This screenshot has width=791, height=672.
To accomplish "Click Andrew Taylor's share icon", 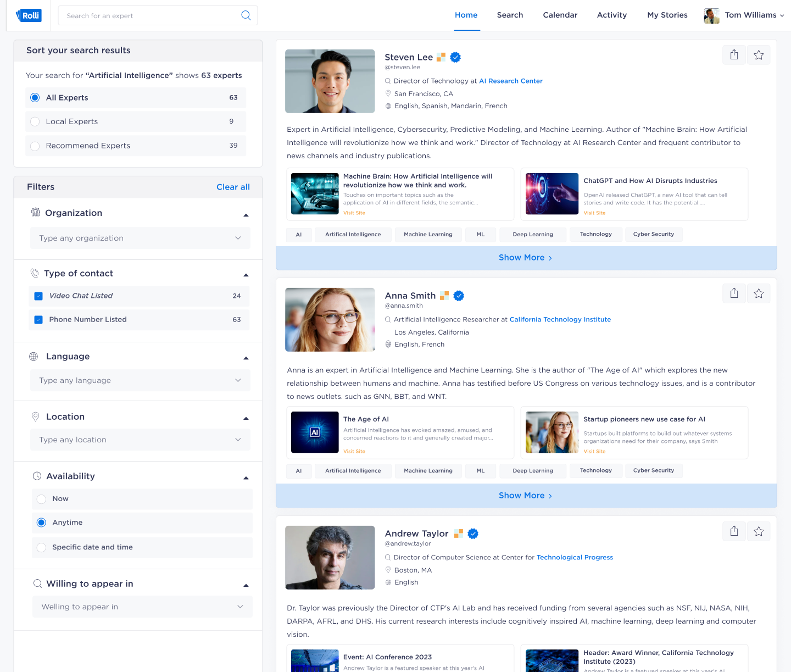I will 734,531.
